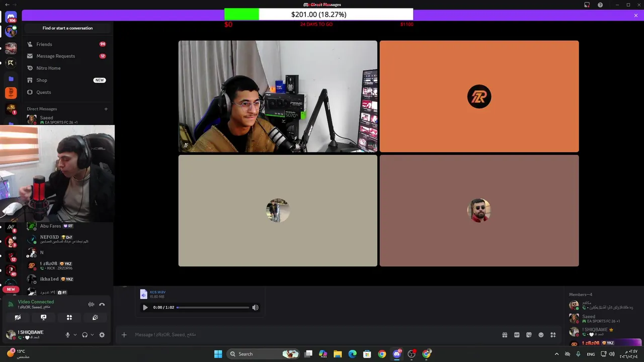
Task: Open User Settings gear
Action: coord(102,335)
